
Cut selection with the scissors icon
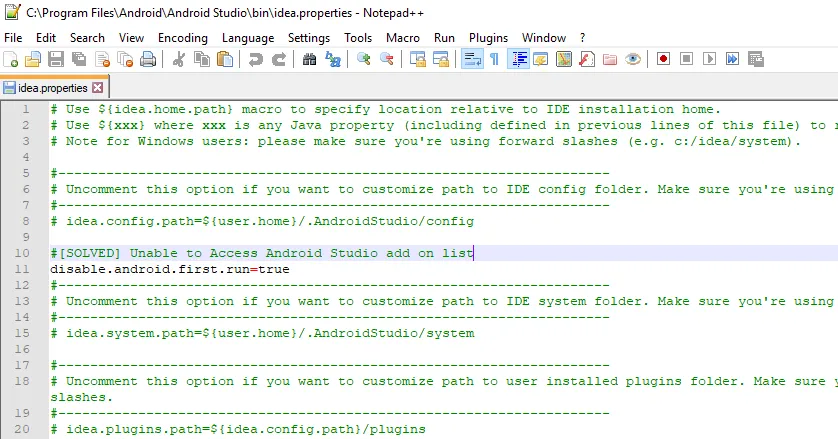(179, 59)
